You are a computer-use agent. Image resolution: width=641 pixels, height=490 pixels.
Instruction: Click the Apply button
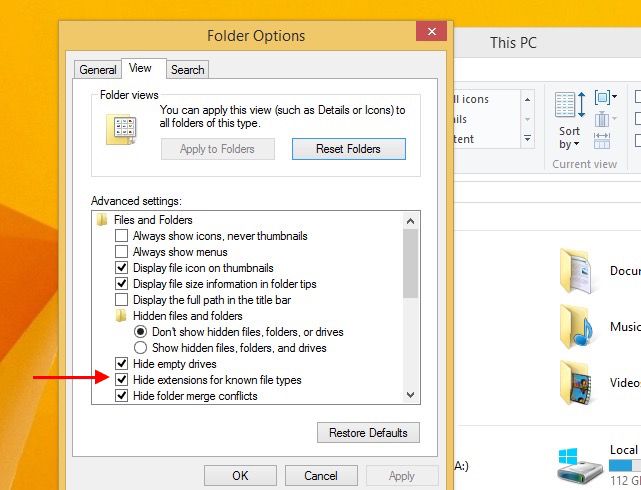tap(402, 476)
